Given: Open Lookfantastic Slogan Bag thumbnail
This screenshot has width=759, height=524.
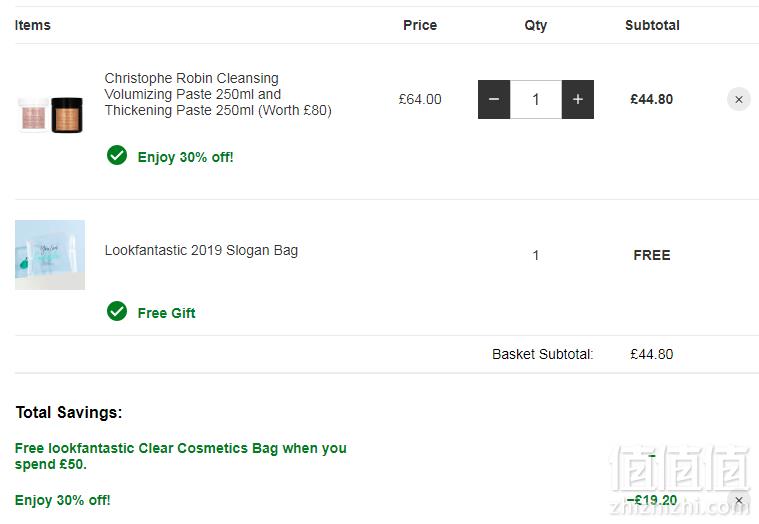Looking at the screenshot, I should coord(50,255).
